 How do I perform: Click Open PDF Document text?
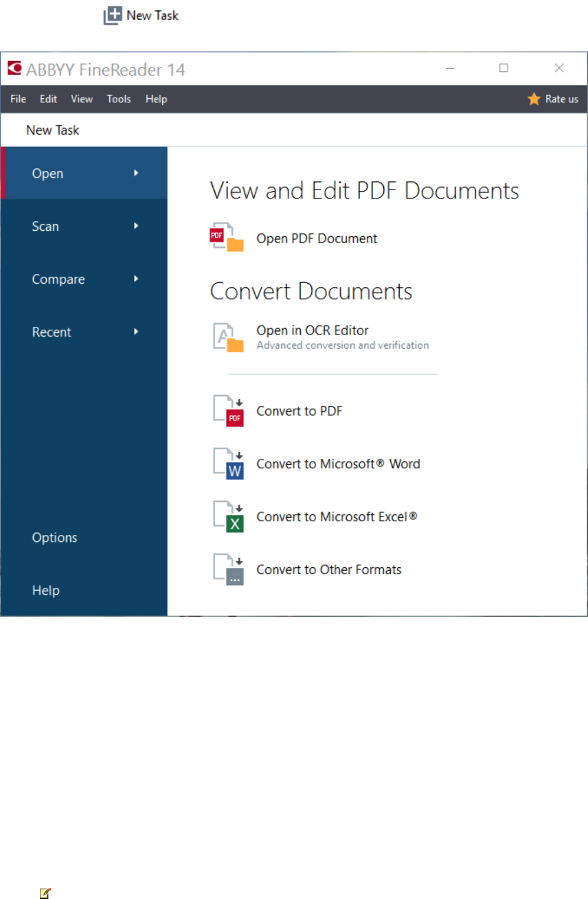click(317, 238)
